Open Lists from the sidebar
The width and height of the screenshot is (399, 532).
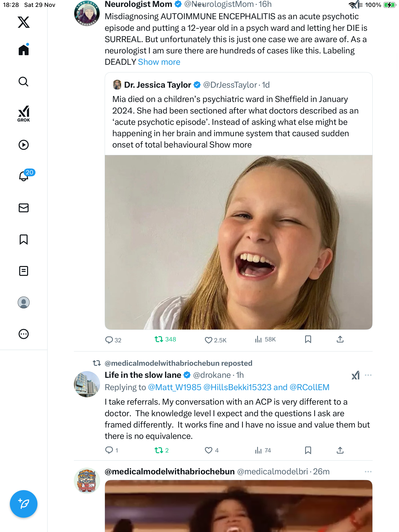[24, 271]
